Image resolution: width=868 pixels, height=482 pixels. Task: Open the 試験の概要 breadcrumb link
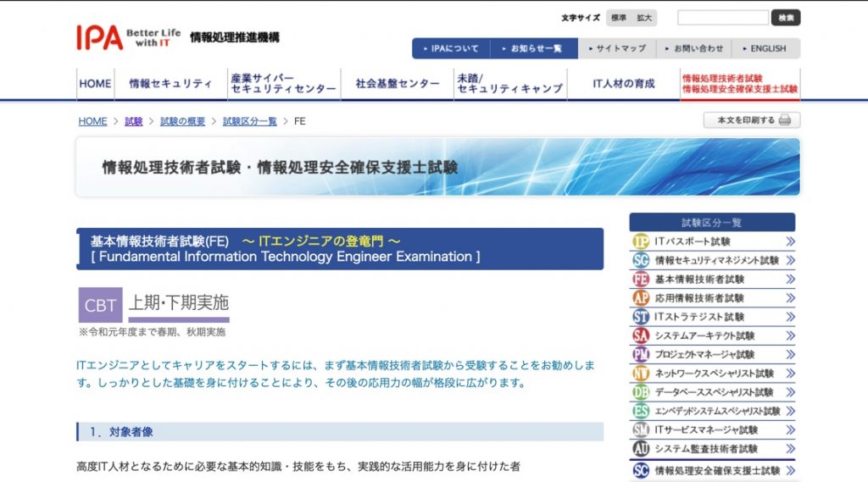(183, 121)
